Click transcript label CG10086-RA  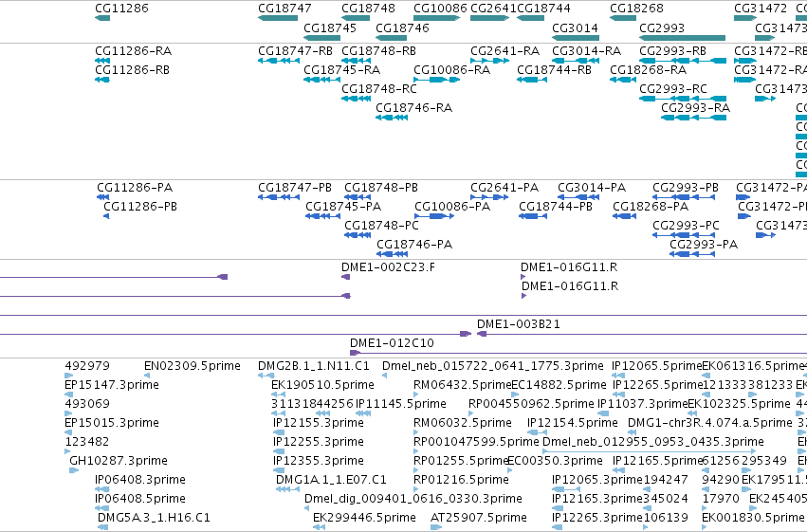[x=451, y=69]
